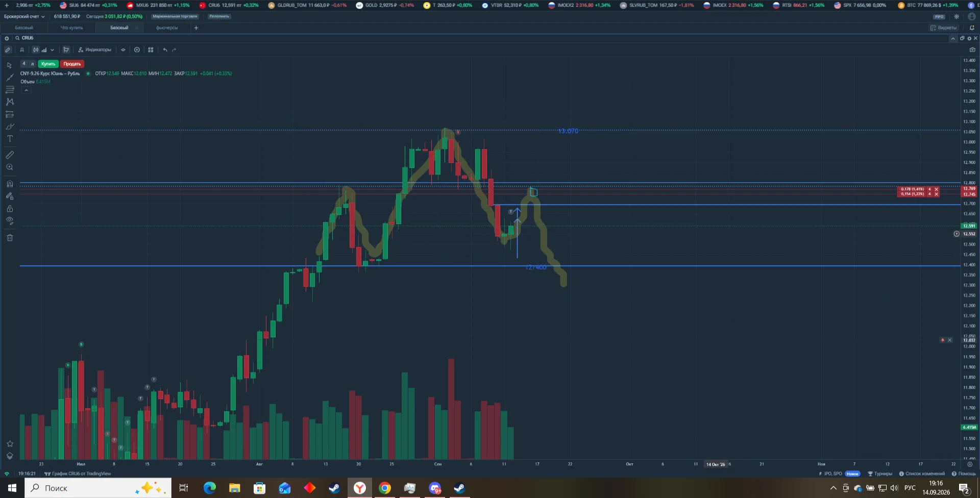Open the Индикаторы indicators menu
Screen dimensions: 980x498
point(94,50)
